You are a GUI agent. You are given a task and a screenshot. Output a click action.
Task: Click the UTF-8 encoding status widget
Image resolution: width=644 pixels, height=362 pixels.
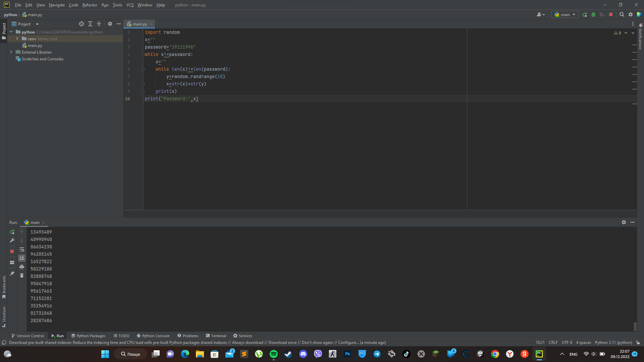[x=566, y=343]
